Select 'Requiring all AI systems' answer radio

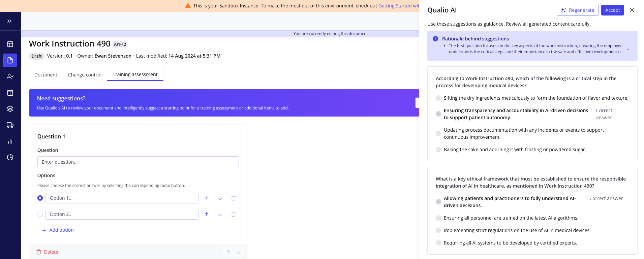click(438, 243)
